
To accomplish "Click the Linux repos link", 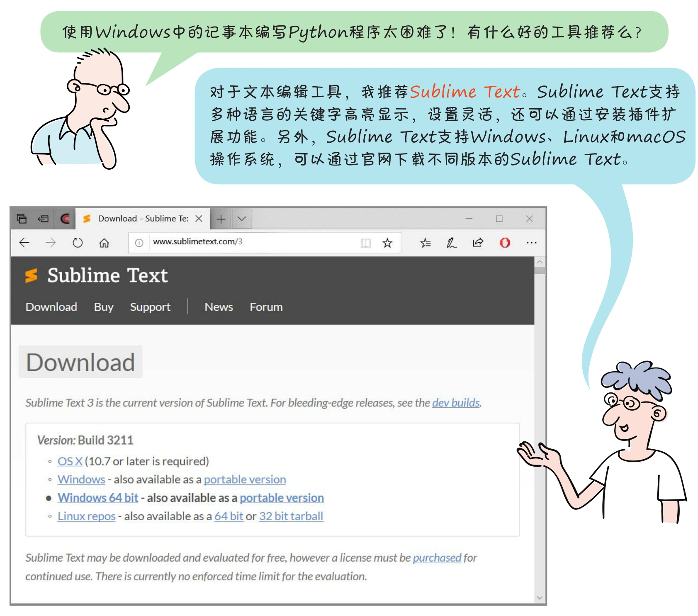I will coord(86,516).
